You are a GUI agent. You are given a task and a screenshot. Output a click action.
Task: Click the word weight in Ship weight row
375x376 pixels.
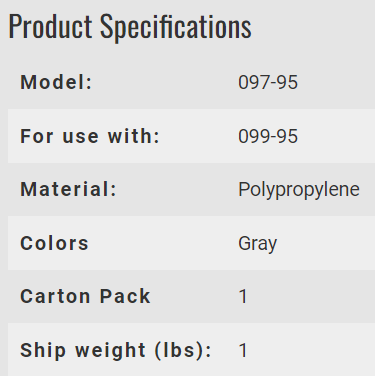click(110, 351)
